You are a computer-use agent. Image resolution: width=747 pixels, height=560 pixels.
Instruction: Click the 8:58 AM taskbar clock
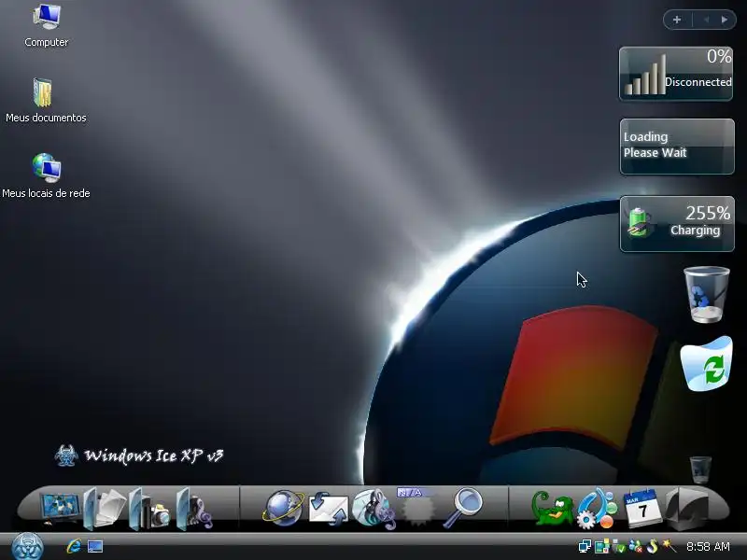pos(708,546)
